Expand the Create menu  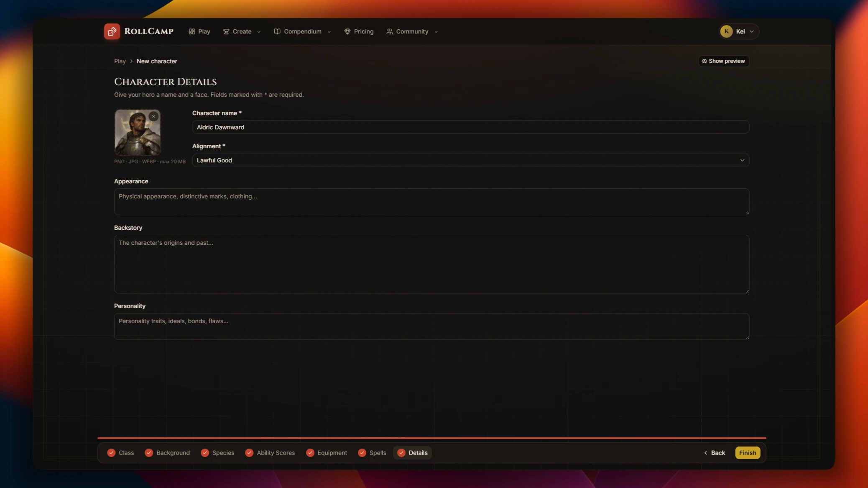point(242,31)
